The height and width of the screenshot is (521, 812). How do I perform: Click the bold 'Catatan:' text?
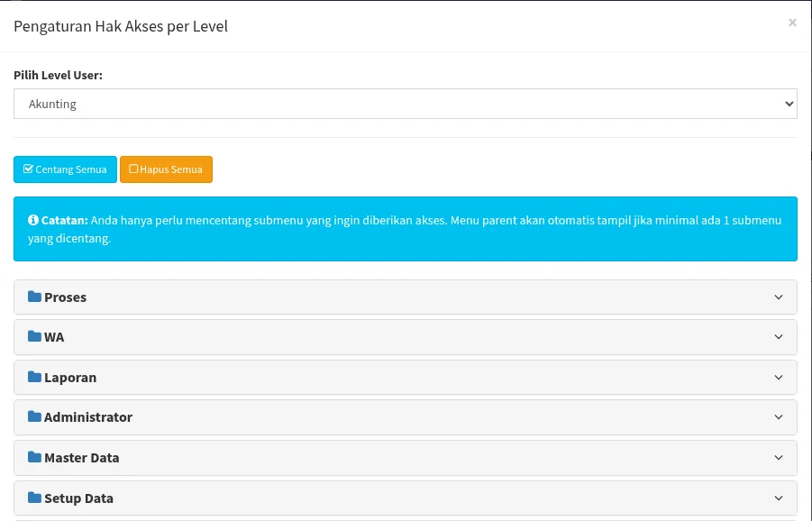click(x=64, y=220)
